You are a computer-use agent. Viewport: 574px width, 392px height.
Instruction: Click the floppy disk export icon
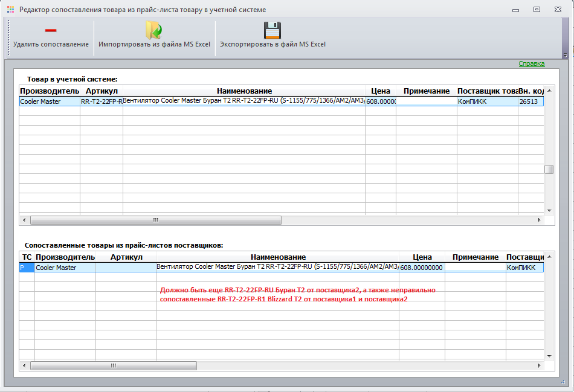tap(272, 30)
